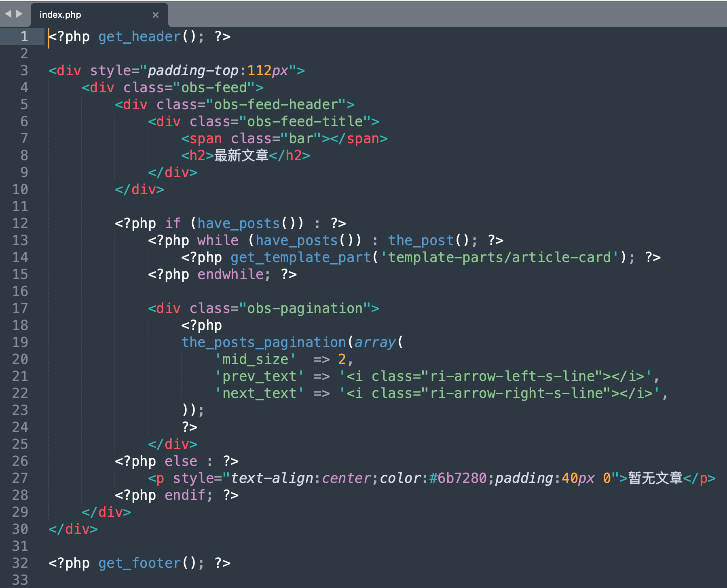Click the left tab navigation arrow
This screenshot has width=727, height=588.
pos(8,14)
